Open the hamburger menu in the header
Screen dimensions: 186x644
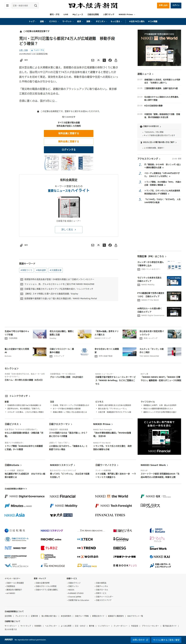point(8,6)
